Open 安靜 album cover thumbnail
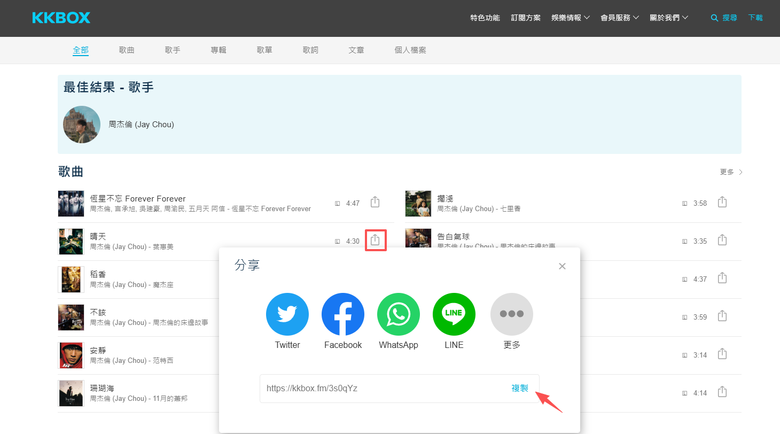 [71, 355]
